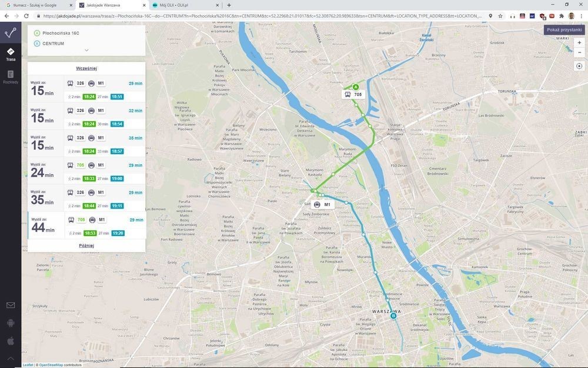Load later connections via Później
The height and width of the screenshot is (368, 588).
point(86,246)
